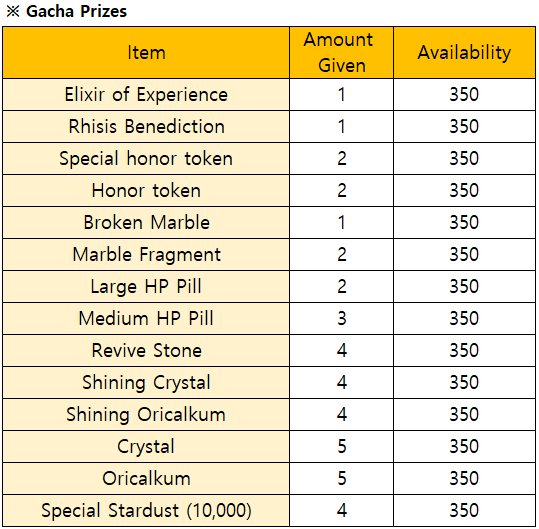Select the Elixir of Experience cell
The height and width of the screenshot is (529, 539).
click(146, 95)
